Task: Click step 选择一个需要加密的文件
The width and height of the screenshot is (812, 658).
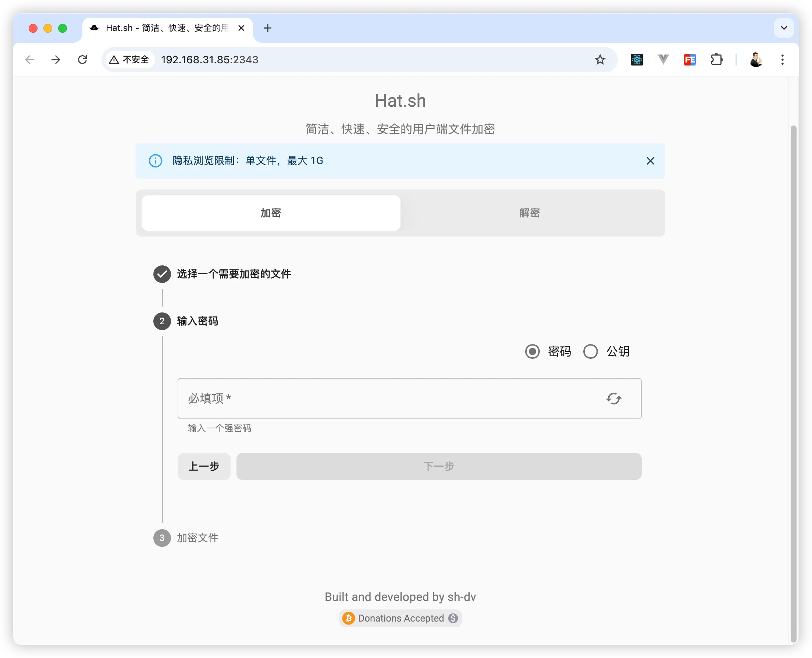Action: pos(234,274)
